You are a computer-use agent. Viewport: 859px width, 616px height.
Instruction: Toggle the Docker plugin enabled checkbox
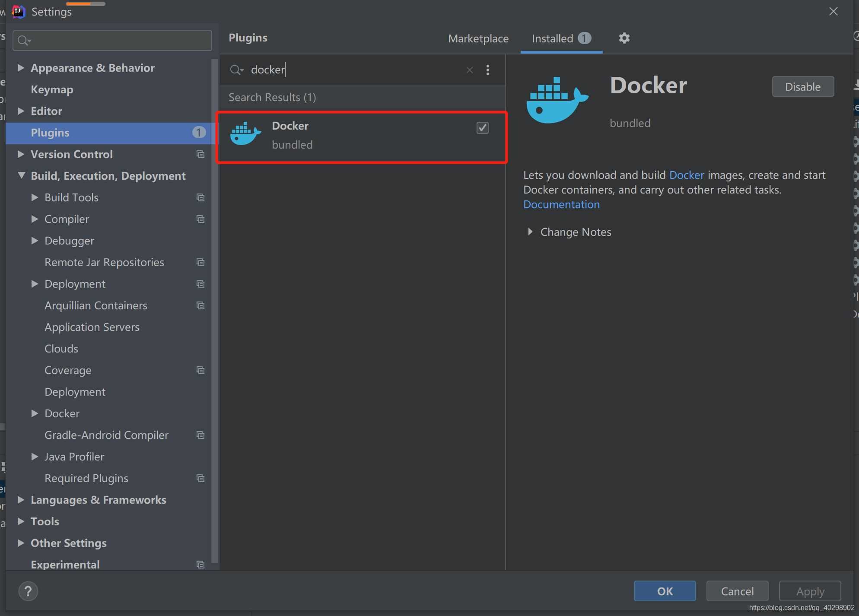coord(482,127)
